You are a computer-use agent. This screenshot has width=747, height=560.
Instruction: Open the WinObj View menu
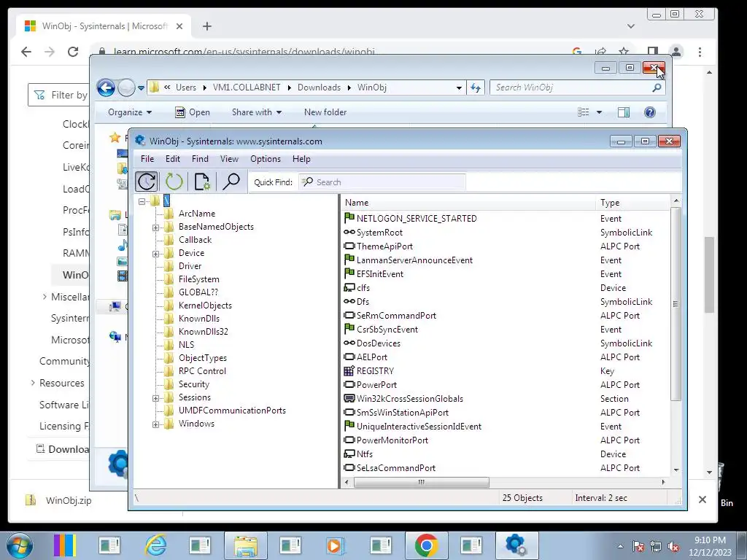pyautogui.click(x=229, y=158)
